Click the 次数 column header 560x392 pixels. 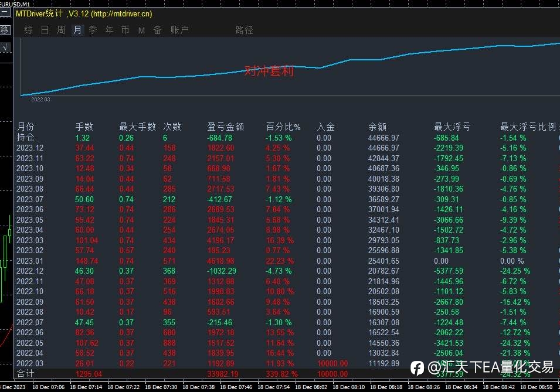tap(172, 127)
